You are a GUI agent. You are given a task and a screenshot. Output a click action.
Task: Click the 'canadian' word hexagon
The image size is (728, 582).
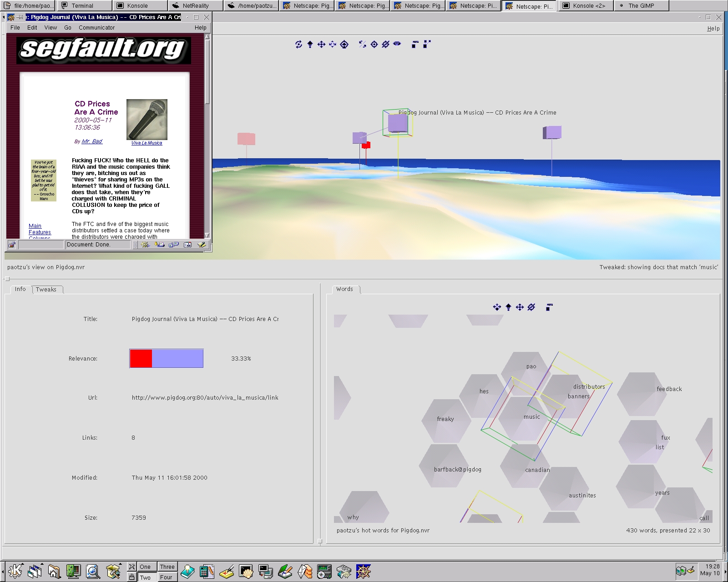pos(526,466)
